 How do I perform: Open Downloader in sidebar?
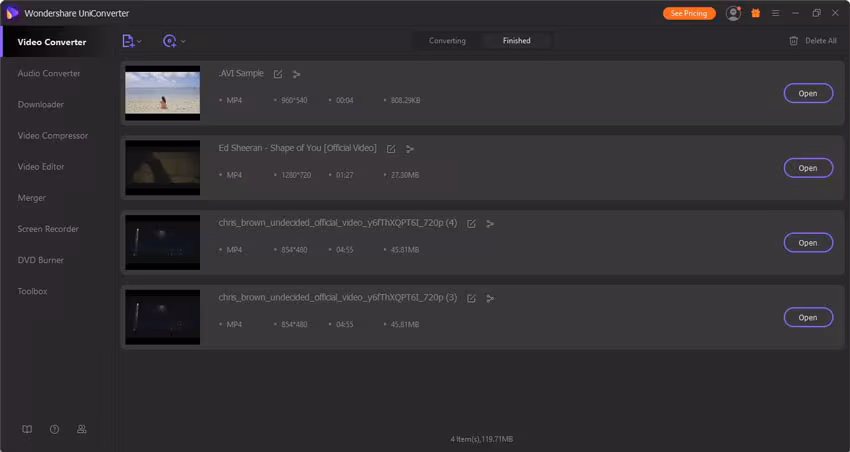point(41,105)
